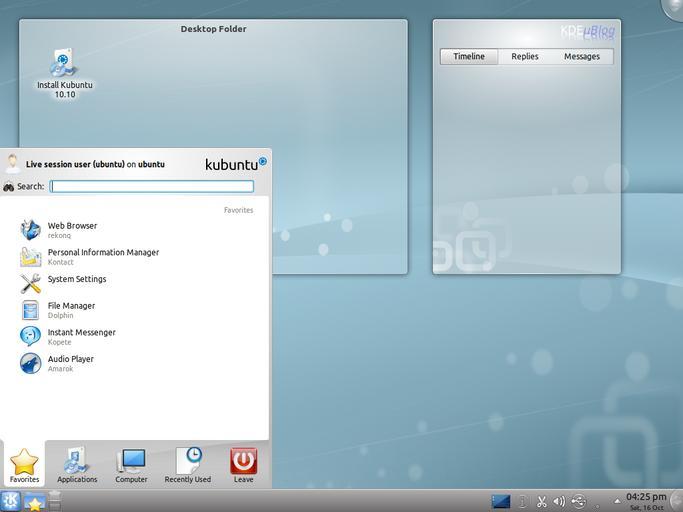Focus the launcher Search input field

pyautogui.click(x=152, y=186)
